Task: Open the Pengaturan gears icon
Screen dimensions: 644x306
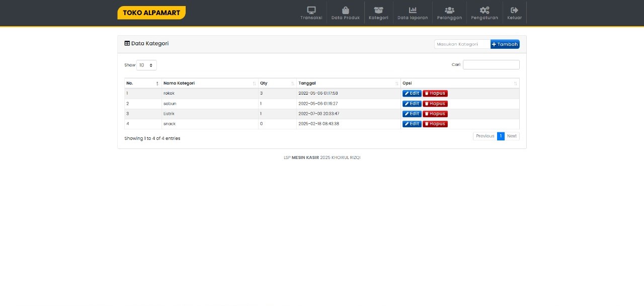Action: tap(485, 10)
